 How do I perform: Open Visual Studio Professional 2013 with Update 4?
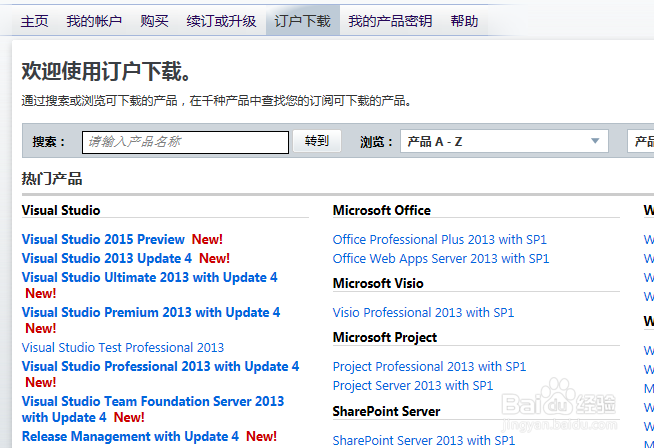pyautogui.click(x=161, y=366)
